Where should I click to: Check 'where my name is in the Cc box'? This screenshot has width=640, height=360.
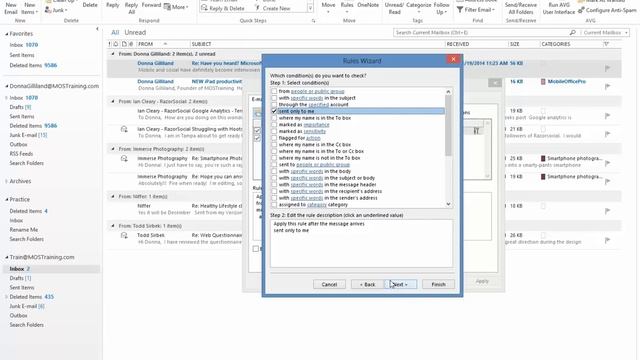click(x=274, y=144)
